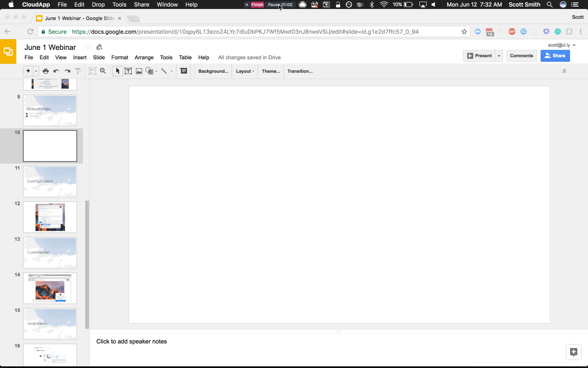Click the Explore button icon

coord(574,352)
